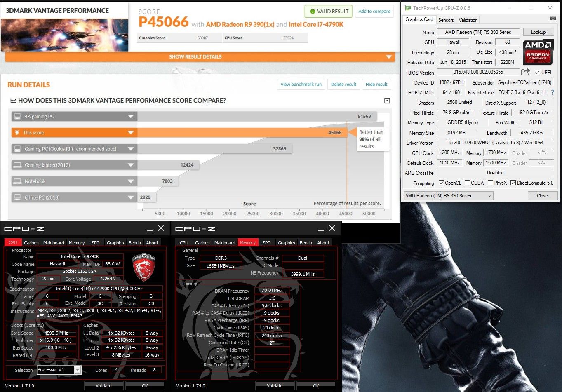Click the DRAM Frequency value field

[272, 291]
